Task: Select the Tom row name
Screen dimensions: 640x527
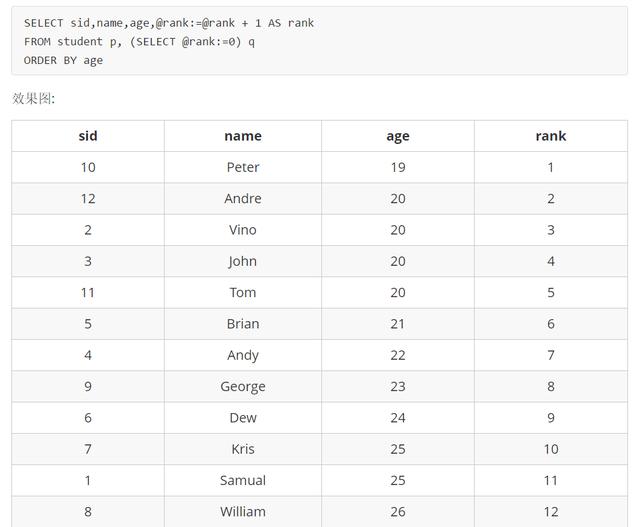Action: point(243,293)
